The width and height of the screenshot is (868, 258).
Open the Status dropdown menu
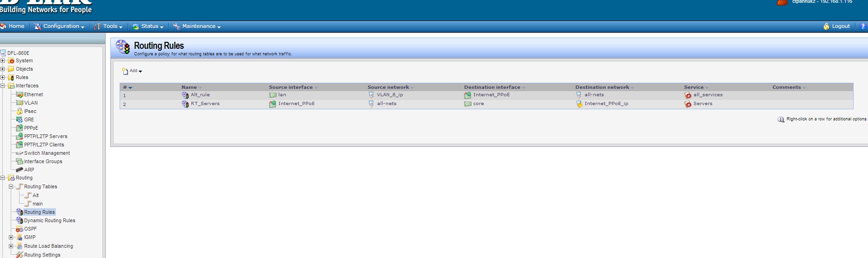(148, 26)
